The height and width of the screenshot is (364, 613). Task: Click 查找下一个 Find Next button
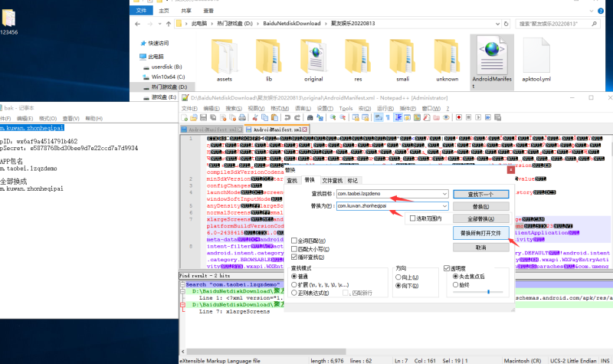(x=481, y=195)
